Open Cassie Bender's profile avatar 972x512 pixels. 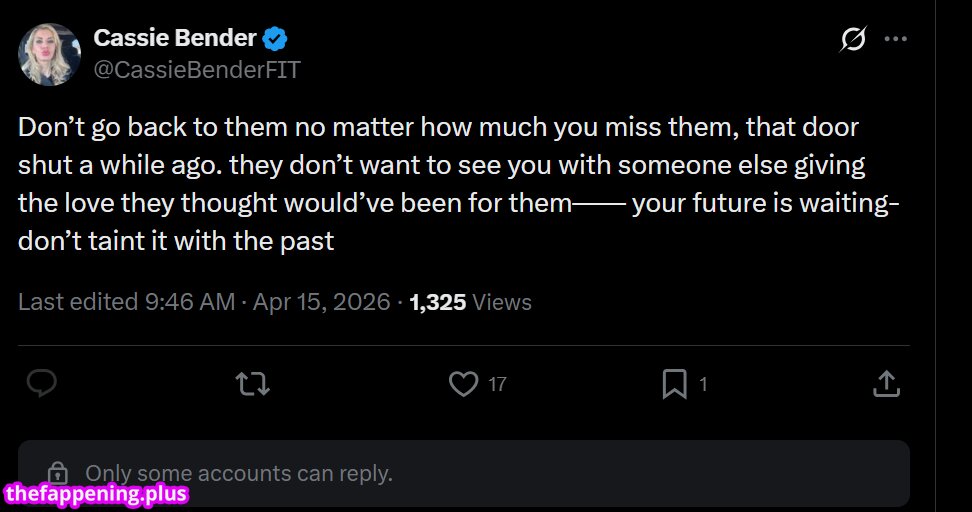coord(49,54)
